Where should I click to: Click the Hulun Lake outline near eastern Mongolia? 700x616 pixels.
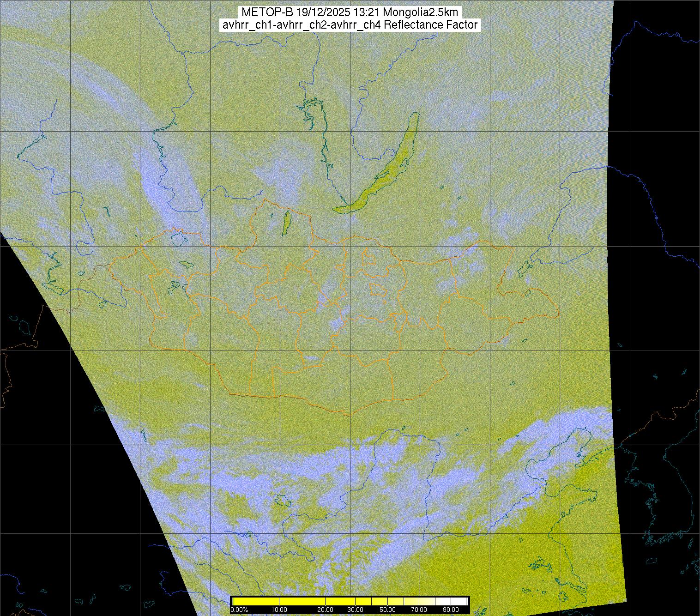click(523, 268)
